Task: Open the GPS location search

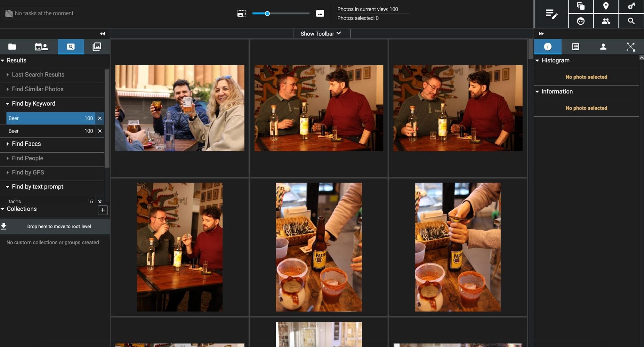Action: tap(606, 6)
